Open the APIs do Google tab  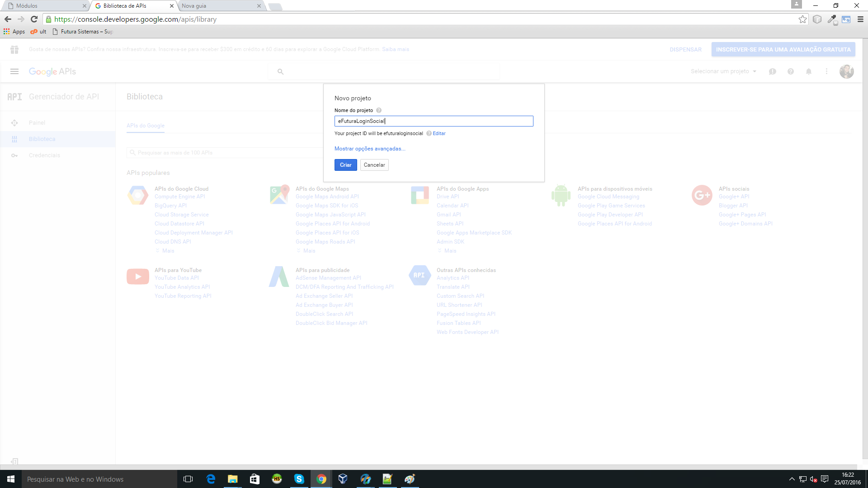146,126
